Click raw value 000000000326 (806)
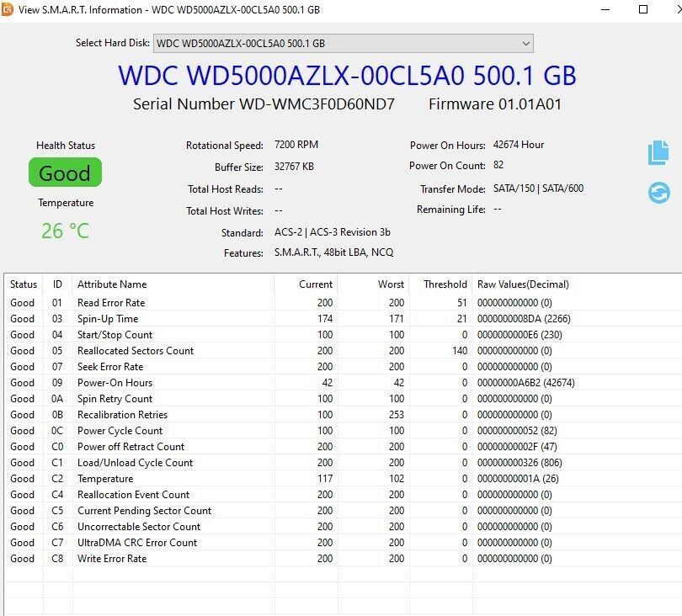 (519, 463)
